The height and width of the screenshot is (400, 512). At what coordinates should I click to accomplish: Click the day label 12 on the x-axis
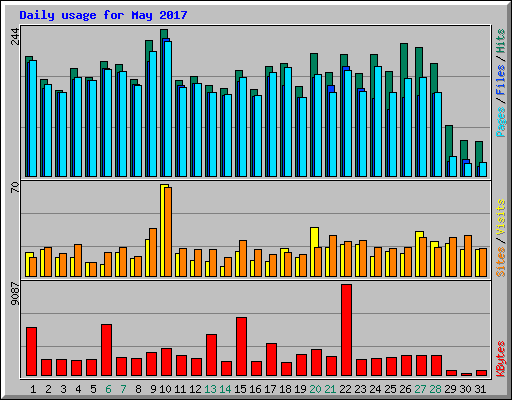pos(195,389)
